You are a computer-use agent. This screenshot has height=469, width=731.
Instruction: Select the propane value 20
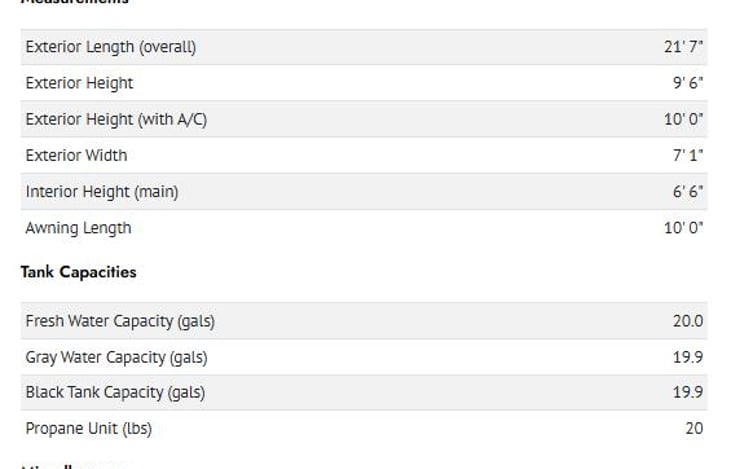pyautogui.click(x=694, y=429)
